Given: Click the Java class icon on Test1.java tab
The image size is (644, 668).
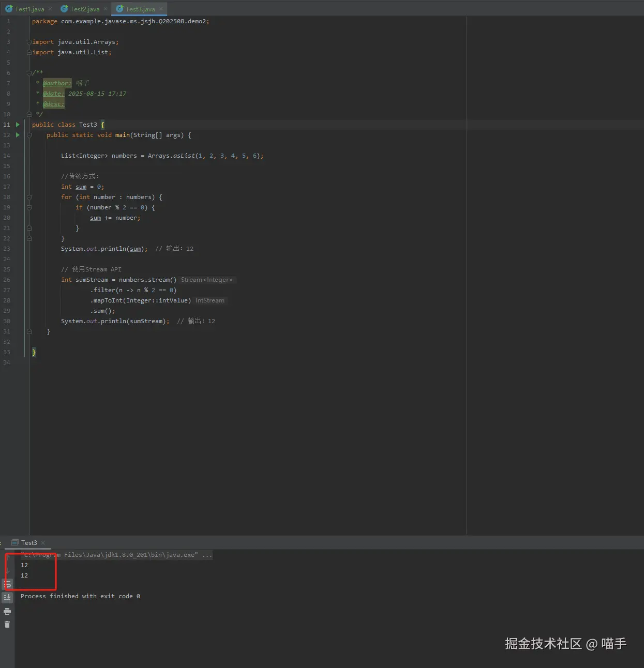Looking at the screenshot, I should click(x=9, y=9).
